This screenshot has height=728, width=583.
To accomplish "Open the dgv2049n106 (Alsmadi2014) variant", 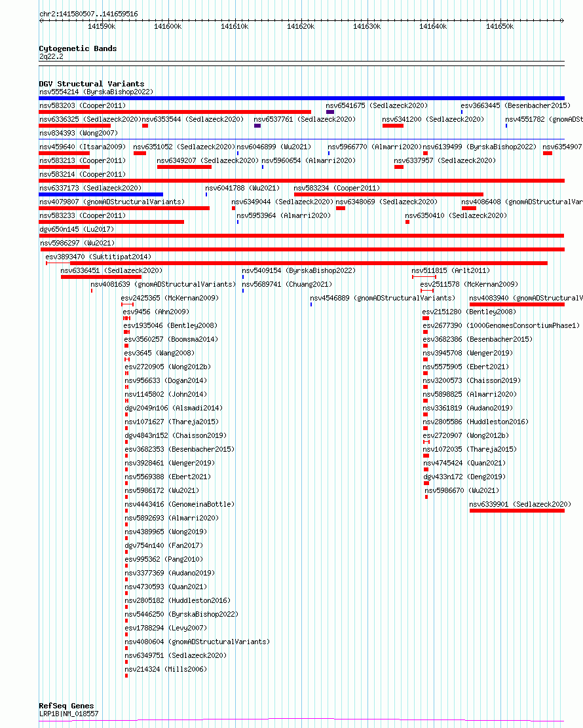I will [174, 408].
